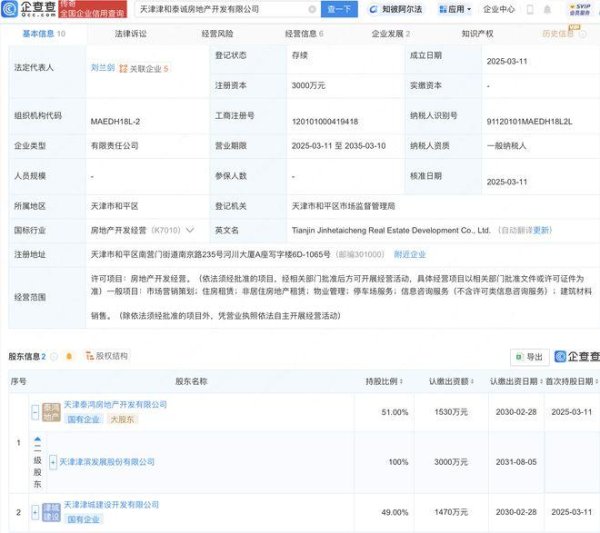Image resolution: width=600 pixels, height=533 pixels.
Task: Click the Qcc.com logo icon
Action: [x=9, y=9]
